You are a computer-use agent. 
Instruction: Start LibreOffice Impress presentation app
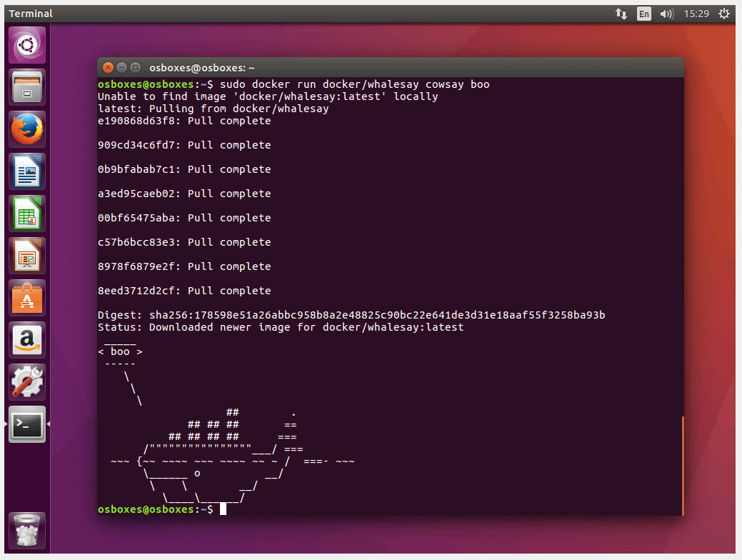click(27, 256)
